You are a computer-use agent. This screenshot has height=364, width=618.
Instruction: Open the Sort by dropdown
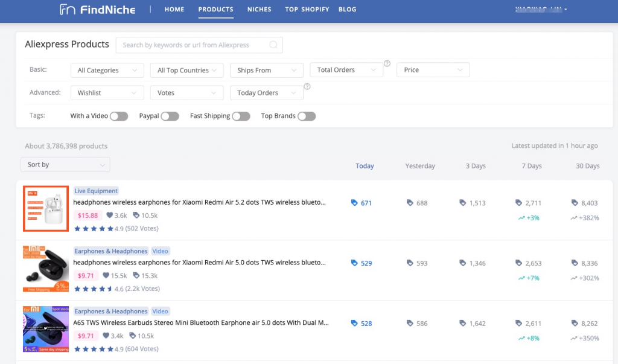point(65,164)
